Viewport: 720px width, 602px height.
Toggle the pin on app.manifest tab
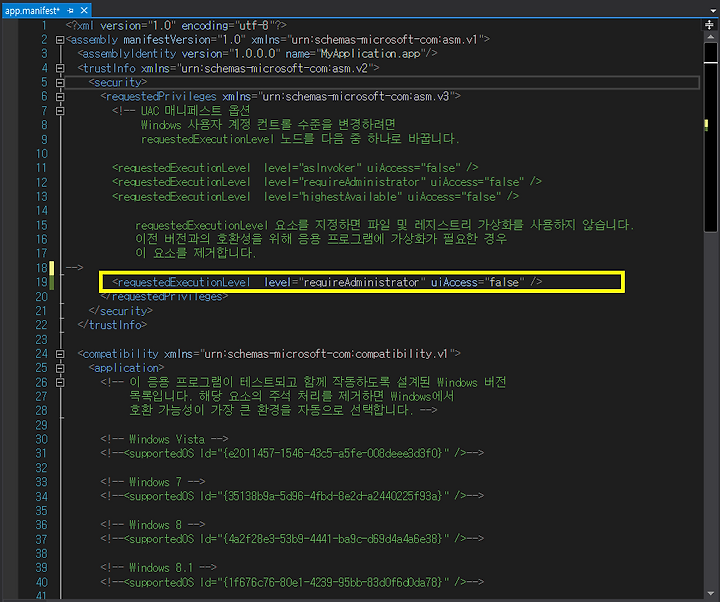[x=70, y=10]
